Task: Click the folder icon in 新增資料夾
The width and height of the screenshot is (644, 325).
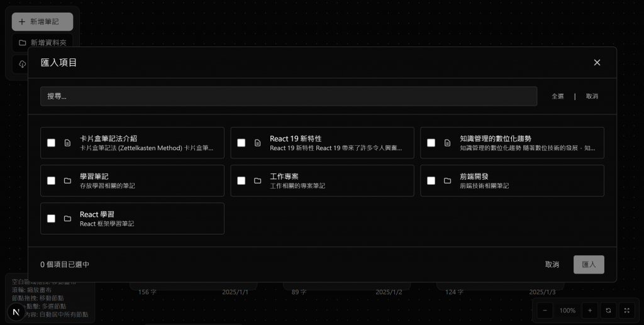Action: 23,43
